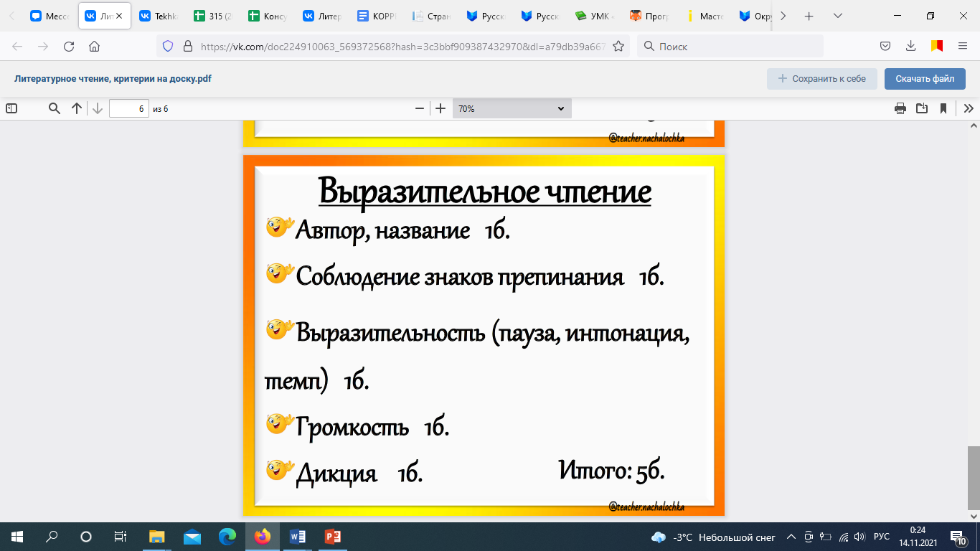Screen dimensions: 980x551
Task: Click the volume speaker tray icon
Action: pyautogui.click(x=859, y=537)
